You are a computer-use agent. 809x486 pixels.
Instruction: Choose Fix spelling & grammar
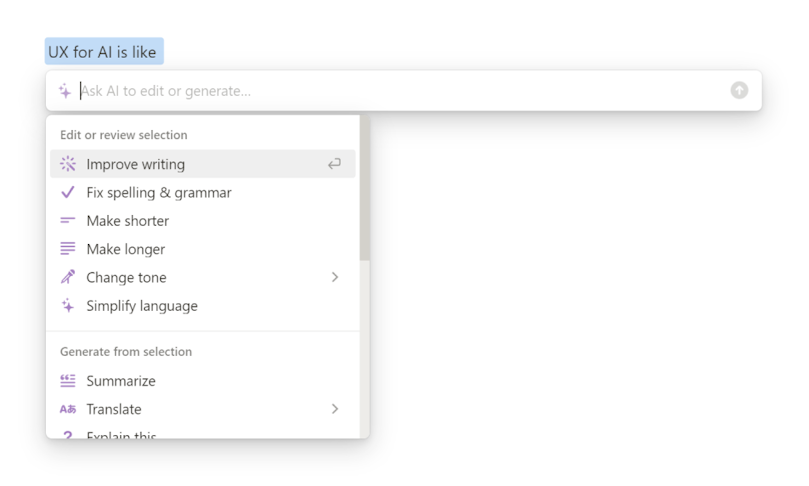click(203, 192)
